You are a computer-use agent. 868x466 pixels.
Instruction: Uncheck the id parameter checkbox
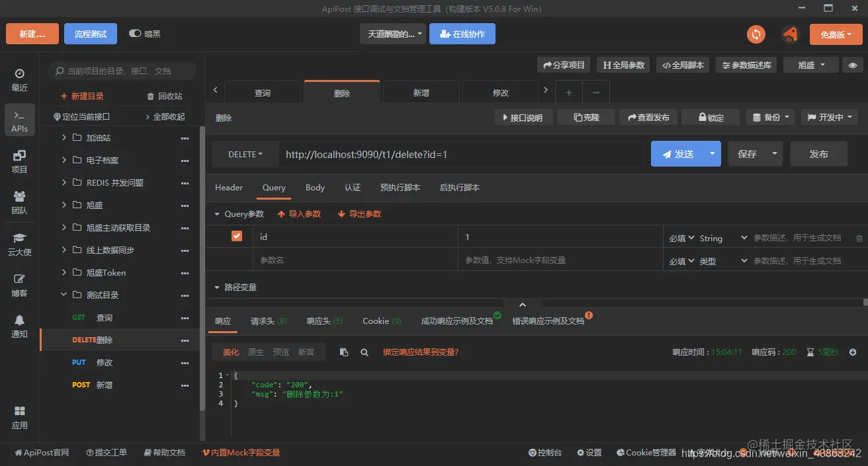click(x=236, y=236)
